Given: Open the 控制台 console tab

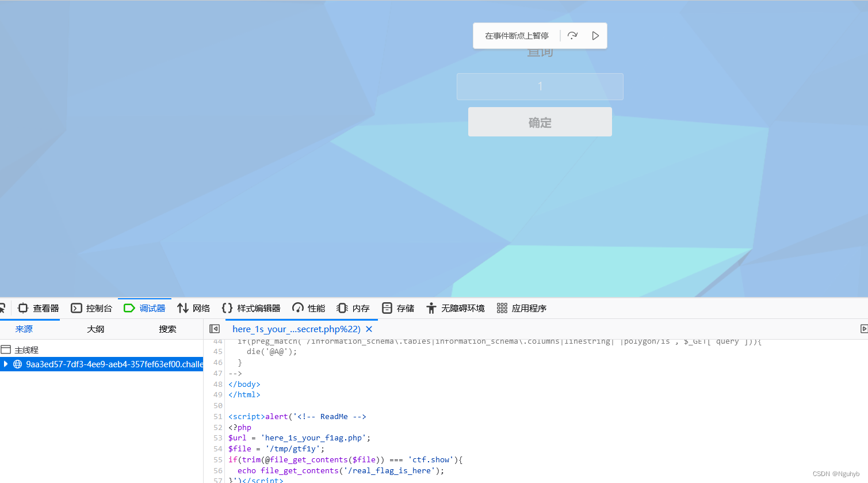Looking at the screenshot, I should tap(91, 309).
